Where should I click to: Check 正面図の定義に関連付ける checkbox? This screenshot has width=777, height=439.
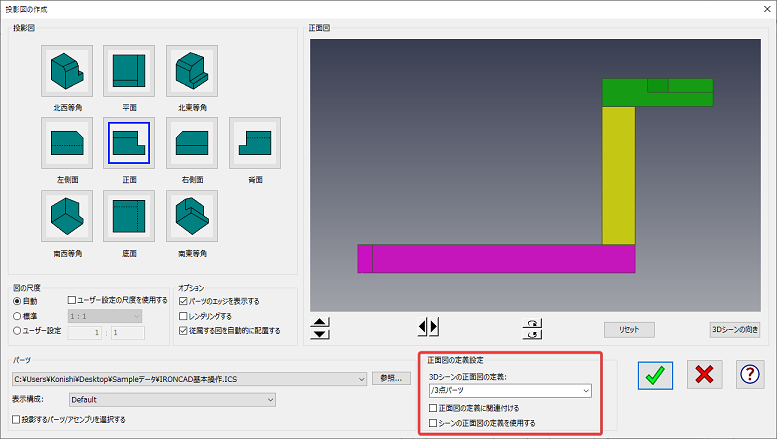click(433, 408)
